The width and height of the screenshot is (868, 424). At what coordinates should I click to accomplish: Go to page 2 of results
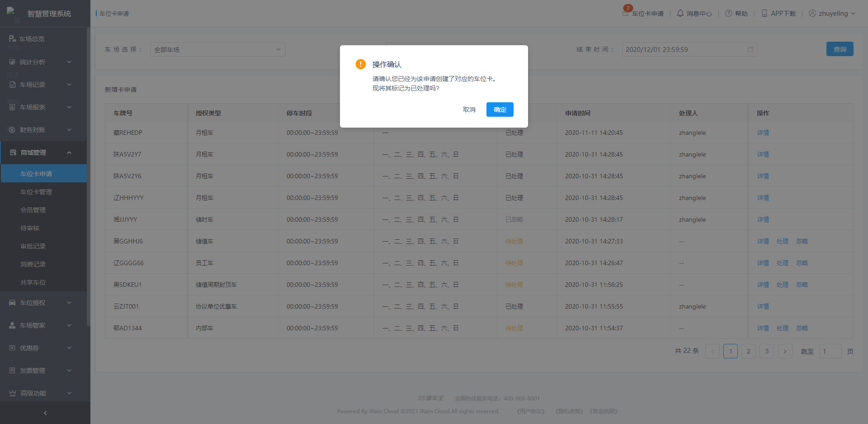pos(749,351)
